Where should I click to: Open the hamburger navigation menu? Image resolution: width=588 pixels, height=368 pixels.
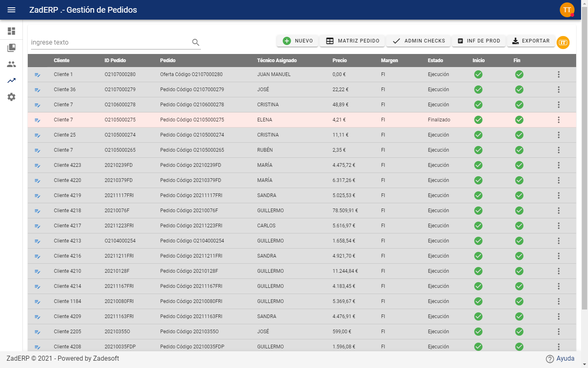coord(11,10)
